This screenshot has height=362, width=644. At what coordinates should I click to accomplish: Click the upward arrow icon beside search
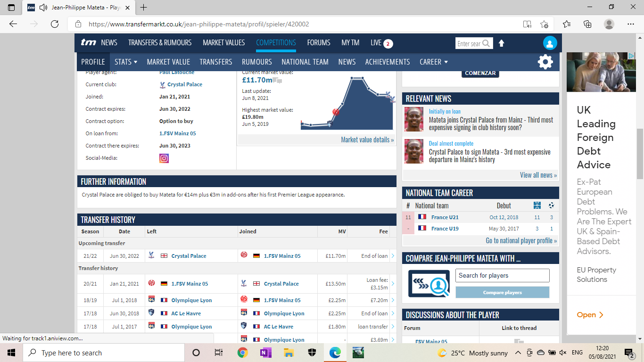click(501, 43)
